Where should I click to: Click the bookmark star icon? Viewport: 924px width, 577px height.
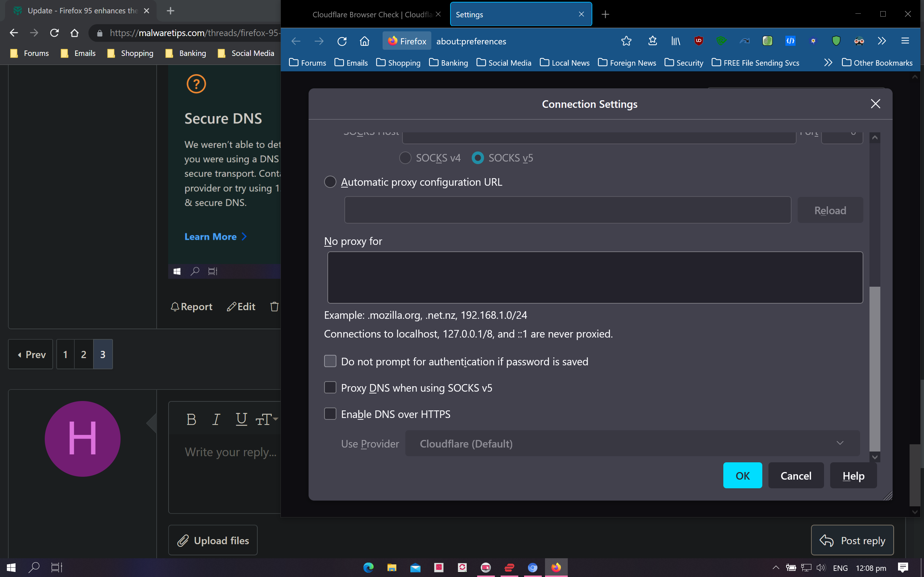coord(626,41)
